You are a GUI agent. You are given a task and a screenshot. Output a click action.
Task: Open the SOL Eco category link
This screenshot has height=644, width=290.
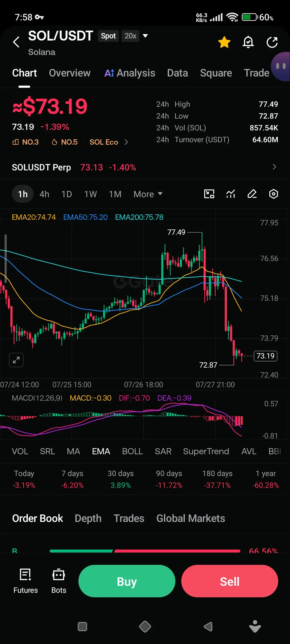pyautogui.click(x=104, y=142)
